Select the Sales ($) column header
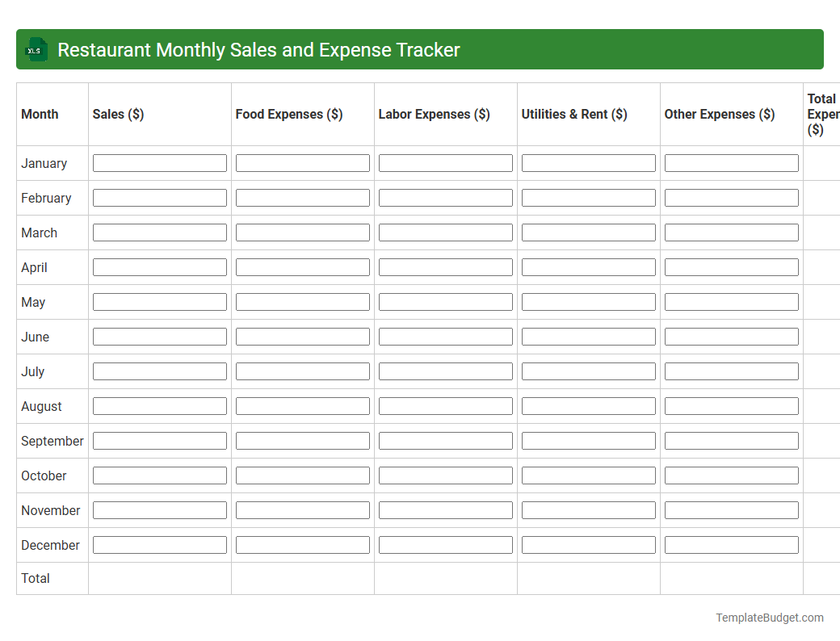840x641 pixels. tap(118, 114)
